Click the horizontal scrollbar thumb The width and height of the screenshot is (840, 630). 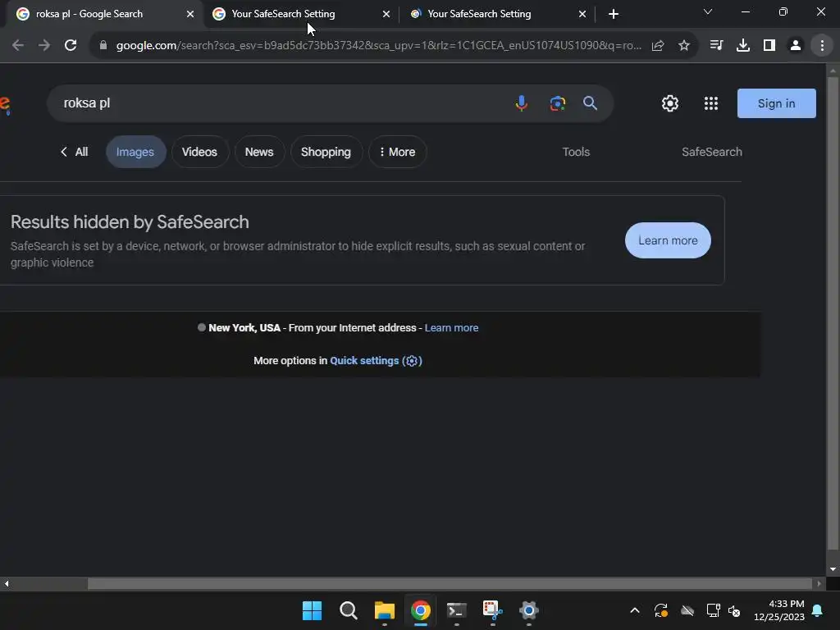pyautogui.click(x=450, y=583)
